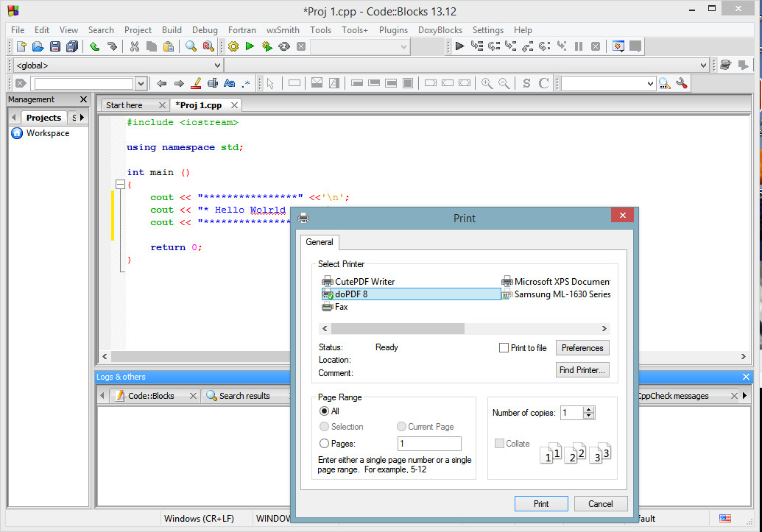Screen dimensions: 762x532
Task: Click the Pages range input field
Action: coord(429,444)
